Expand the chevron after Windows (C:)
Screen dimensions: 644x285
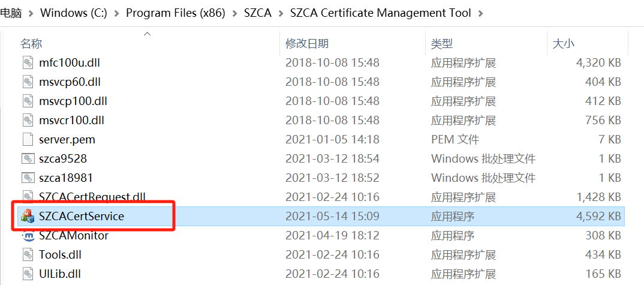pyautogui.click(x=116, y=13)
